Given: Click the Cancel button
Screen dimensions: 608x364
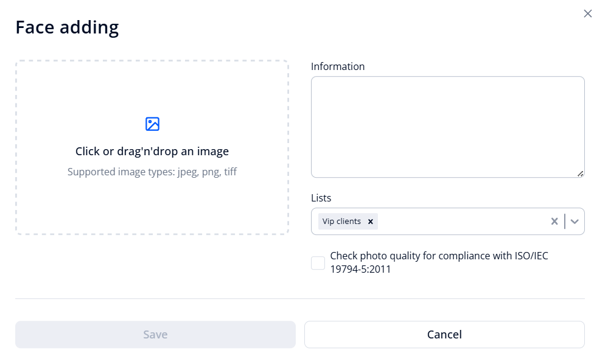Looking at the screenshot, I should (x=444, y=334).
